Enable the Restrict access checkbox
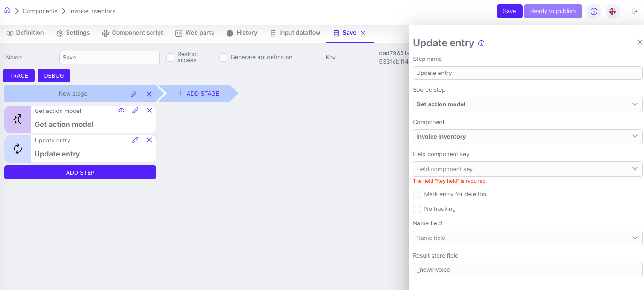The image size is (644, 290). (170, 57)
